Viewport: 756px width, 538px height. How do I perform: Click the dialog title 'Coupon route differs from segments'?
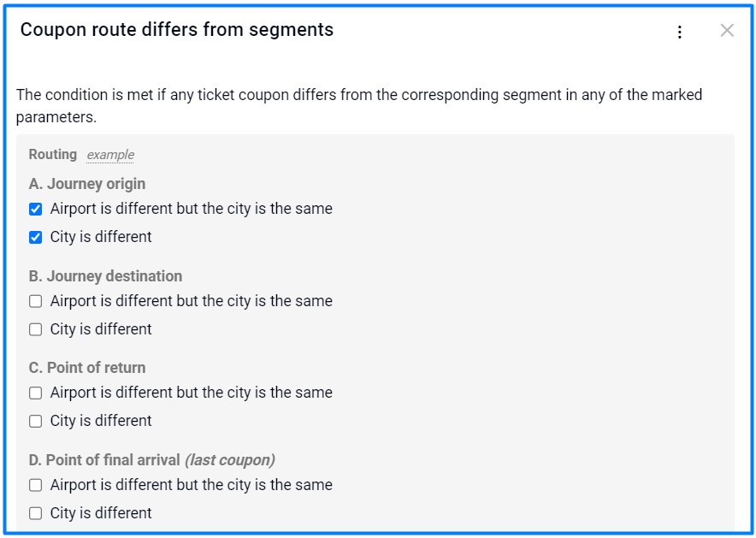177,30
